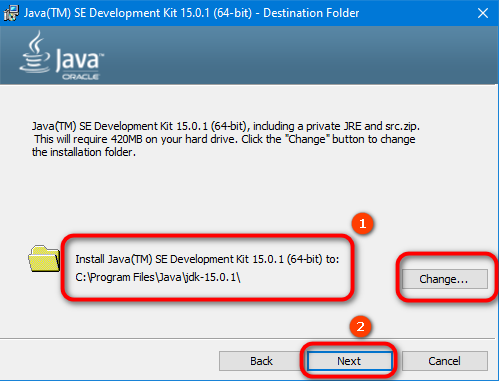Click the window title 'Java(TM) SE Development Kit 15.0.1 (64-bit) - Destination Folder'
Image resolution: width=499 pixels, height=381 pixels.
pos(191,13)
